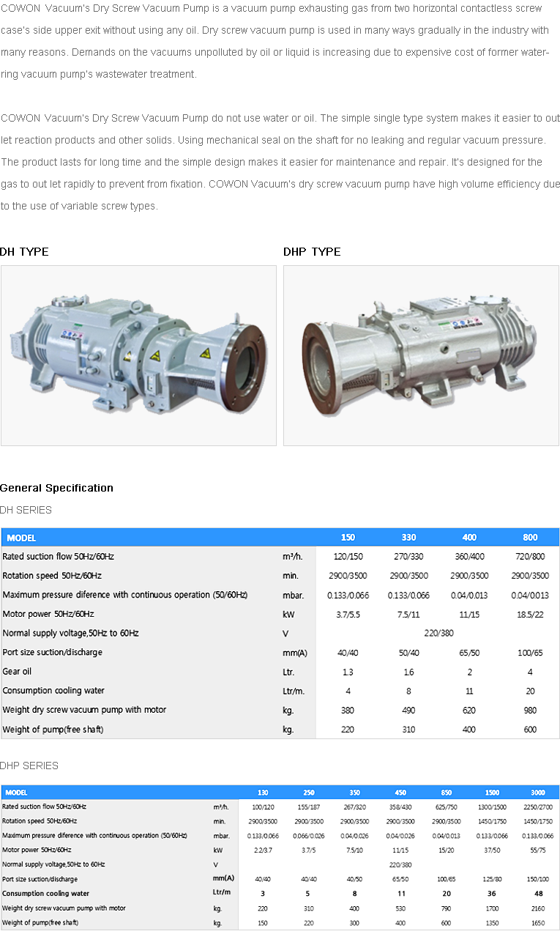560x934 pixels.
Task: Click the DH SERIES table label
Action: (26, 510)
